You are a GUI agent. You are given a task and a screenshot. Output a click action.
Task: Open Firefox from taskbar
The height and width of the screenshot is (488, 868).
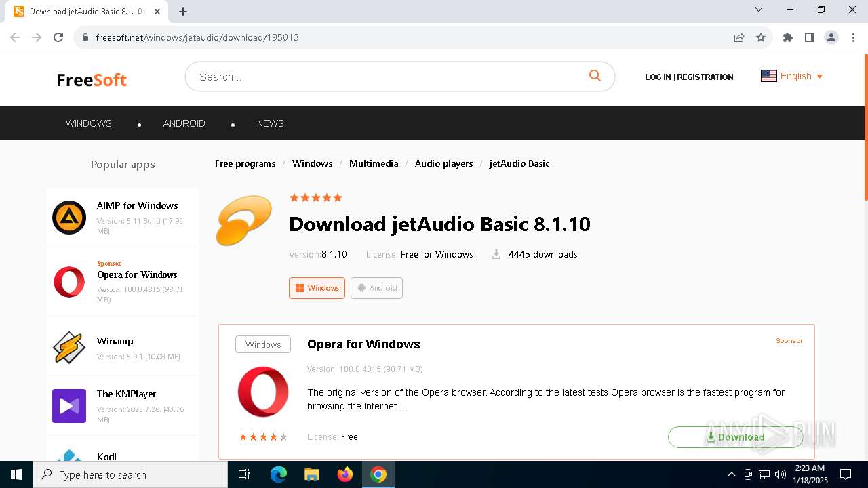345,474
